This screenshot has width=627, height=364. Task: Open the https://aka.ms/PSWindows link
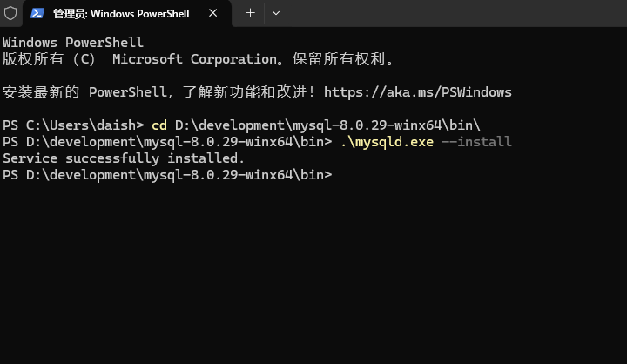[x=417, y=92]
